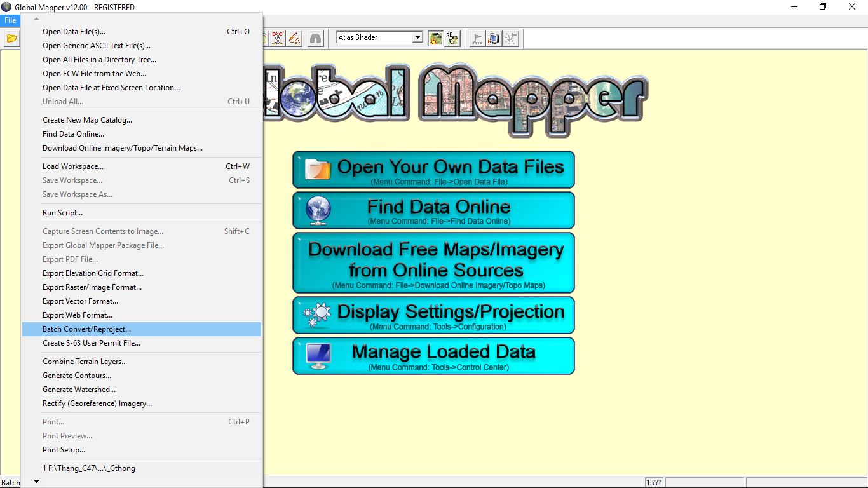The image size is (868, 488).
Task: Select Download Online Imagery/Topo/Terrain Maps... menu entry
Action: pyautogui.click(x=142, y=148)
